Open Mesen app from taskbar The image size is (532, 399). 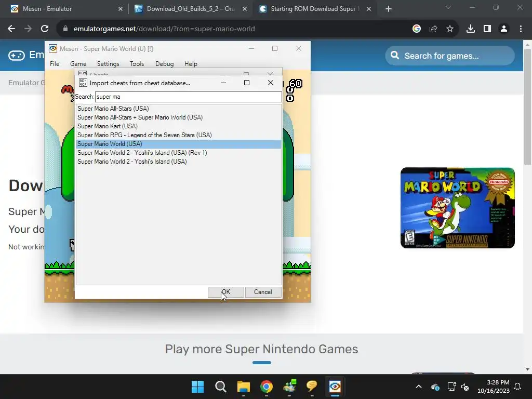point(335,387)
